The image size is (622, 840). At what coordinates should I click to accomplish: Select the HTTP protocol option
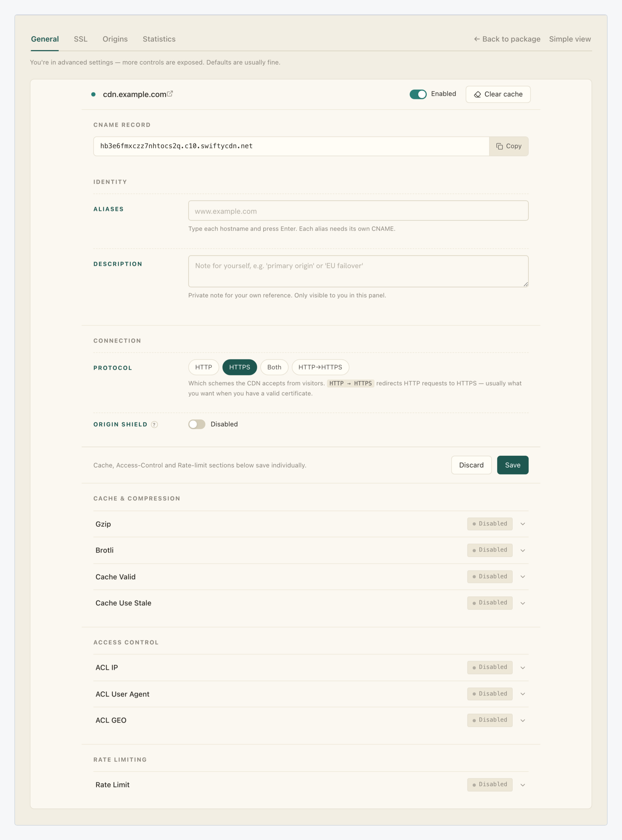tap(204, 367)
